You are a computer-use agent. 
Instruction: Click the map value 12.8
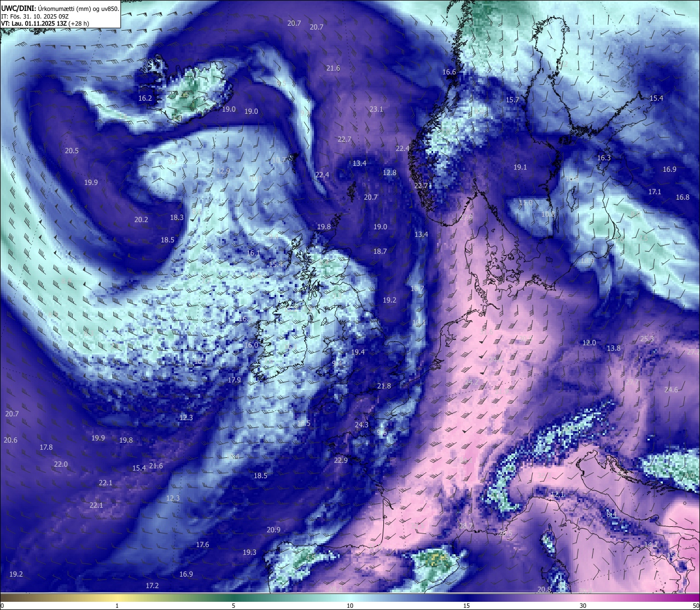389,173
